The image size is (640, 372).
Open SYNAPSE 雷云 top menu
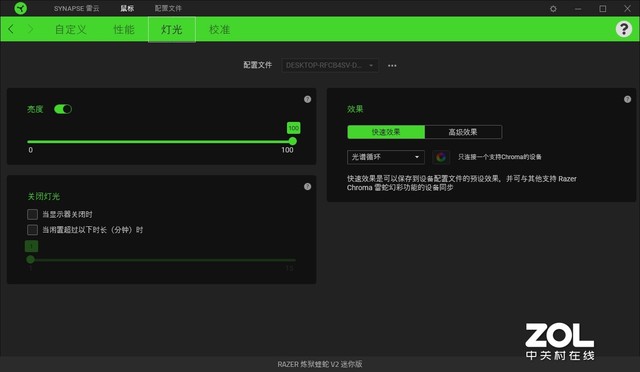click(77, 8)
